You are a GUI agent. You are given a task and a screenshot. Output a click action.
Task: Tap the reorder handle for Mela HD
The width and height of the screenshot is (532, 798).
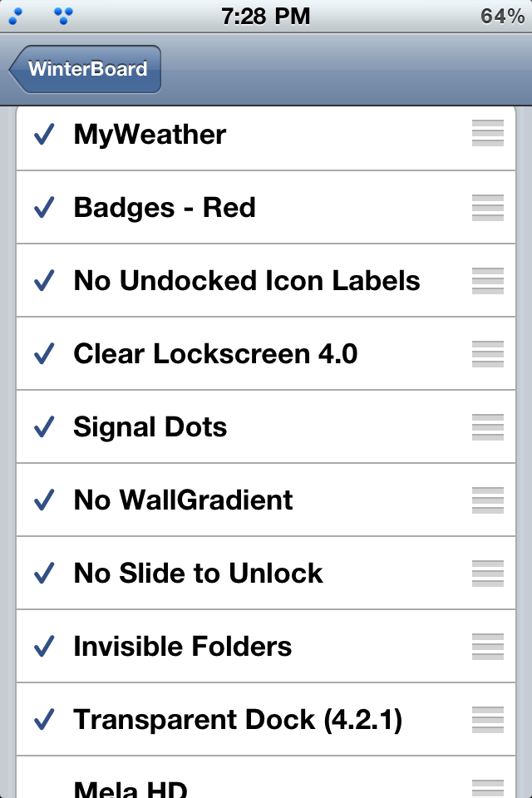pyautogui.click(x=487, y=788)
